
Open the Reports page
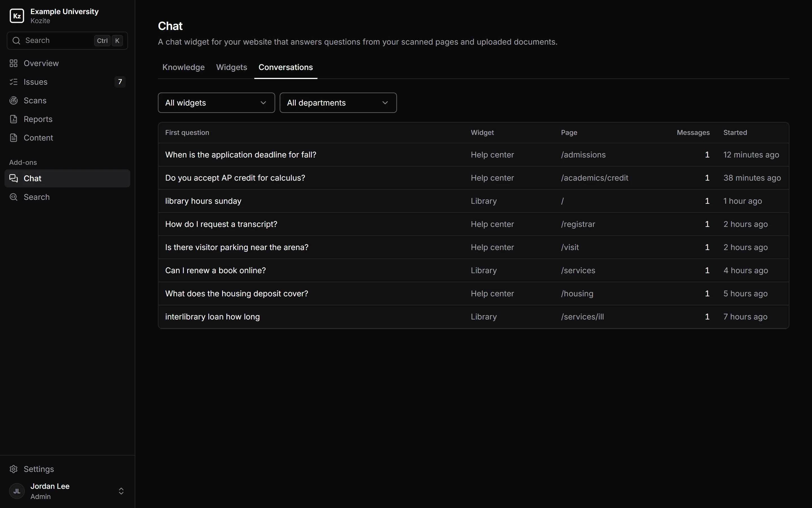click(x=67, y=119)
